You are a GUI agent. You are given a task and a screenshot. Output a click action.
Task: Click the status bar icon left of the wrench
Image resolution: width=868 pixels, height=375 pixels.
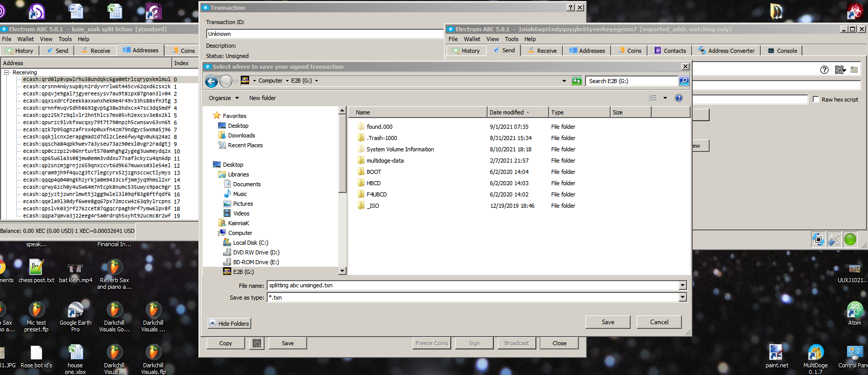click(818, 239)
